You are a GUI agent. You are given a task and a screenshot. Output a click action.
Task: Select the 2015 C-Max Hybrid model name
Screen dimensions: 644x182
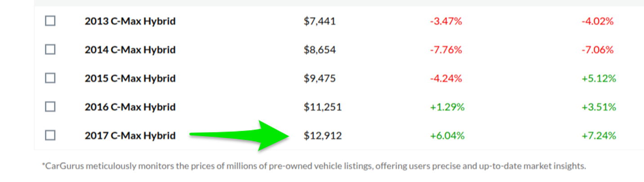point(130,78)
